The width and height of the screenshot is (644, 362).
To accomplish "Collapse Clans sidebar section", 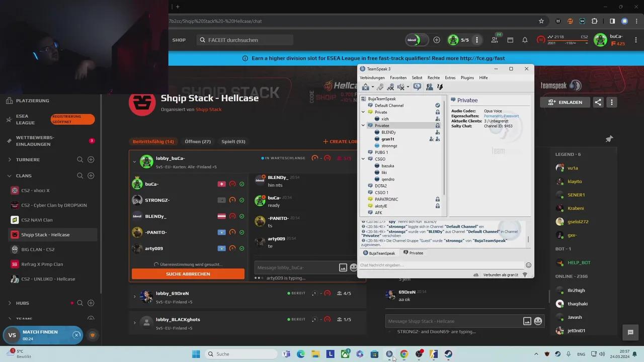I will pyautogui.click(x=10, y=176).
